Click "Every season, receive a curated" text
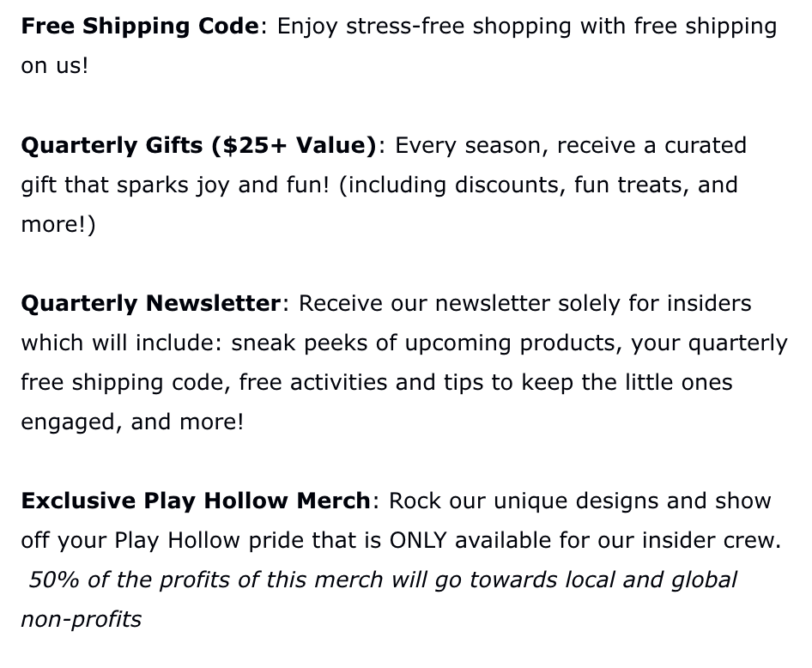This screenshot has height=668, width=812. pyautogui.click(x=571, y=145)
